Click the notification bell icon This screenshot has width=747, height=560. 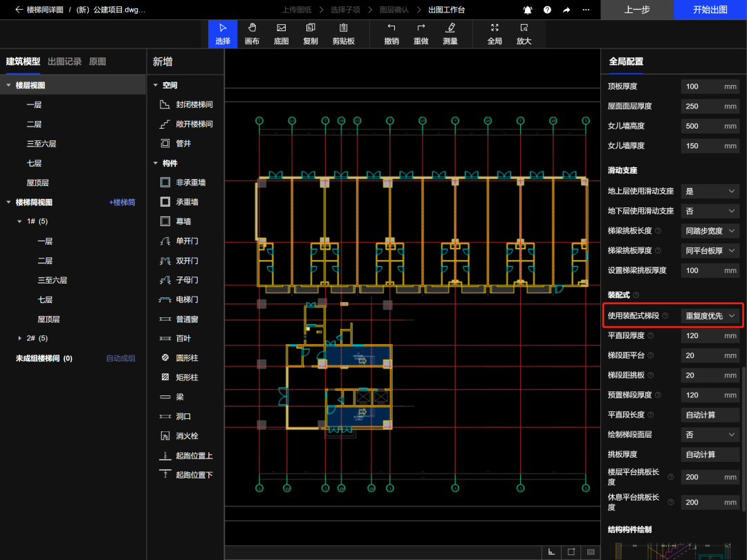point(528,10)
